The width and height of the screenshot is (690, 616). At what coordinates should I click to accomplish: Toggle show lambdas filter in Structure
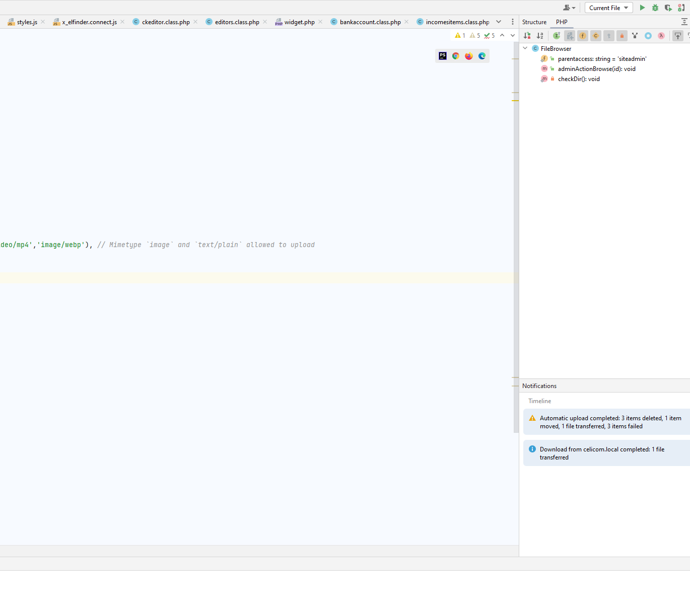[x=661, y=36]
